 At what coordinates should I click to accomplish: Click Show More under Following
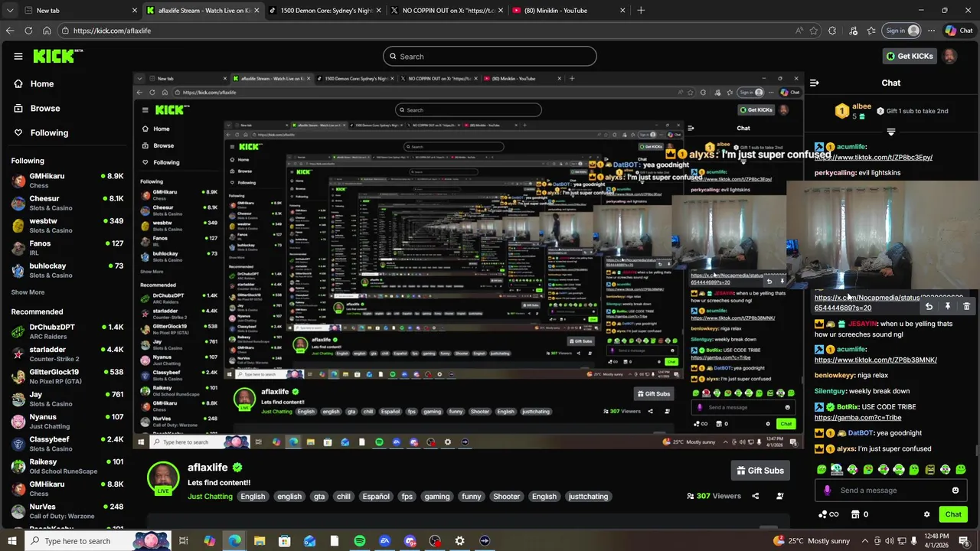[28, 292]
